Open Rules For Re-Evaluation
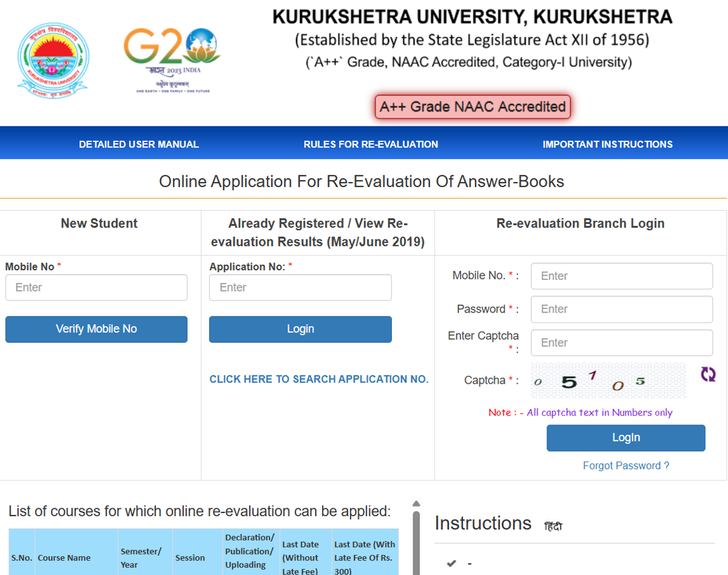Image resolution: width=728 pixels, height=575 pixels. [x=371, y=145]
